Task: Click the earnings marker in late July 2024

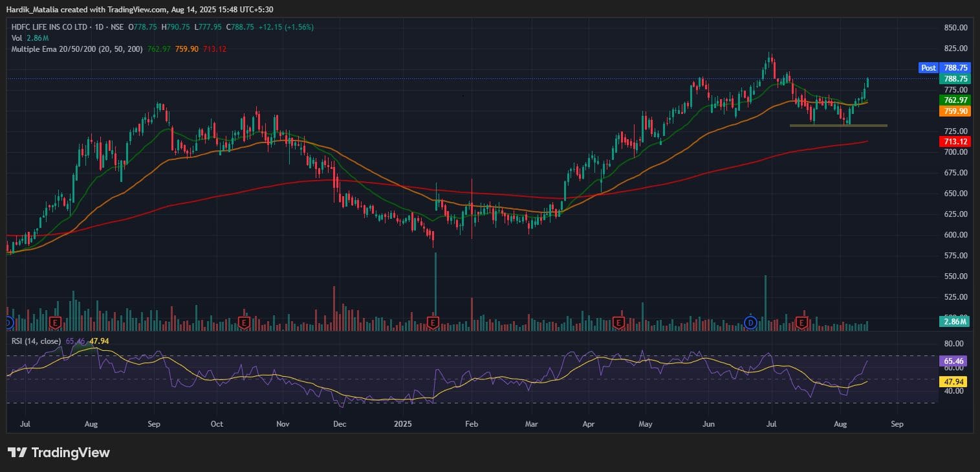Action: point(55,322)
